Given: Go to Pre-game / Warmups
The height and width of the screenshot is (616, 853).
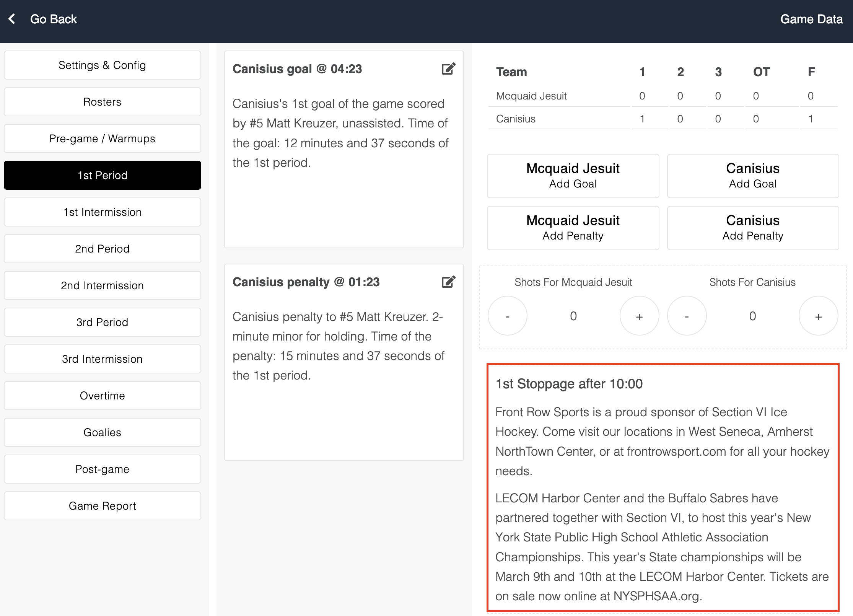Looking at the screenshot, I should (x=102, y=139).
